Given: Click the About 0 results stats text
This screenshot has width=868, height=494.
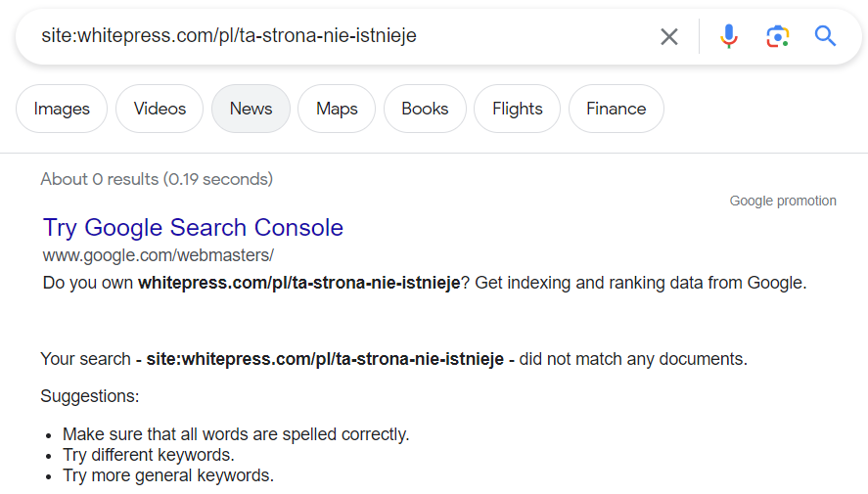Looking at the screenshot, I should pos(157,179).
